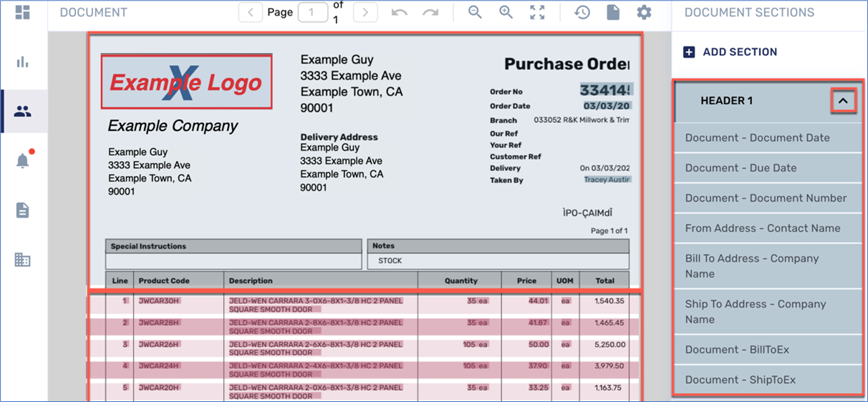Click the undo arrow in toolbar
Image resolution: width=868 pixels, height=402 pixels.
tap(400, 12)
